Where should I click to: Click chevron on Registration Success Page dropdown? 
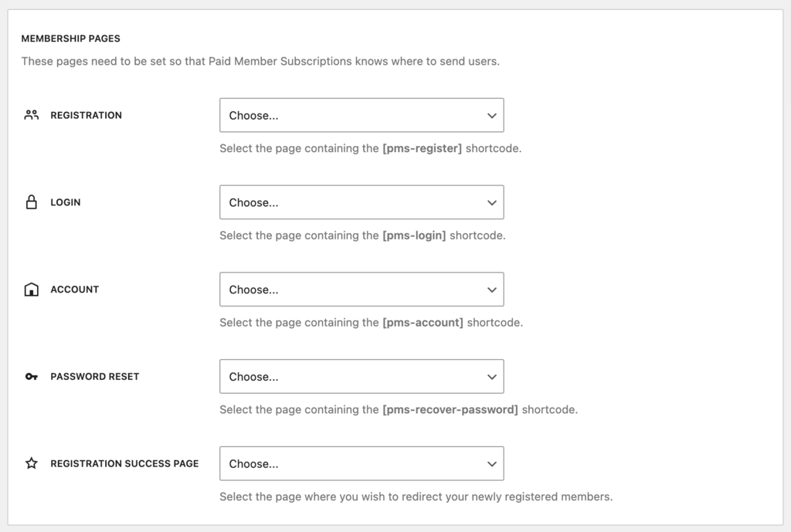pos(492,463)
